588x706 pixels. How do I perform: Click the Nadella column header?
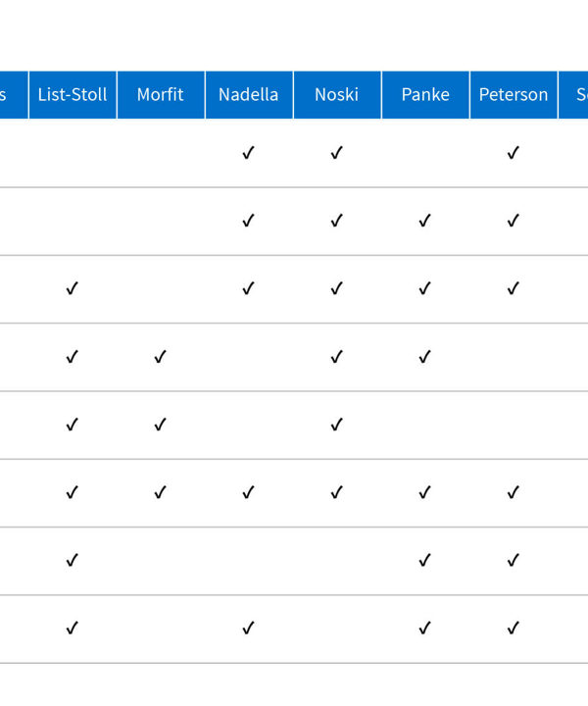[x=249, y=94]
